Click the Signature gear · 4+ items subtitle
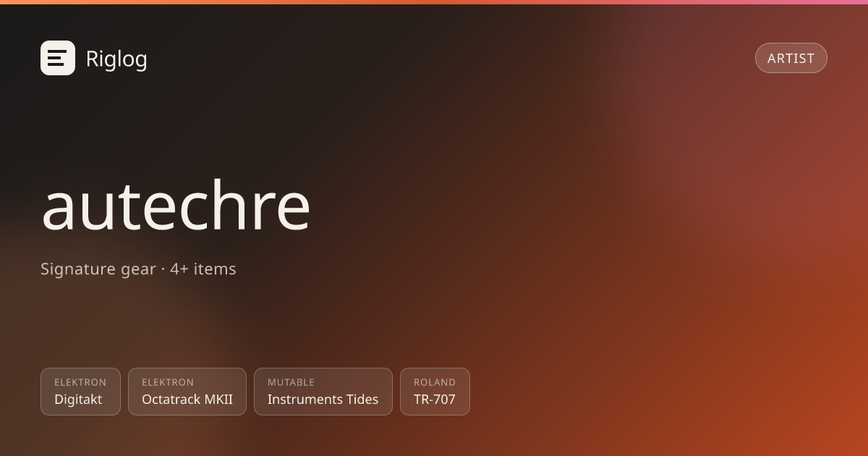 tap(138, 269)
